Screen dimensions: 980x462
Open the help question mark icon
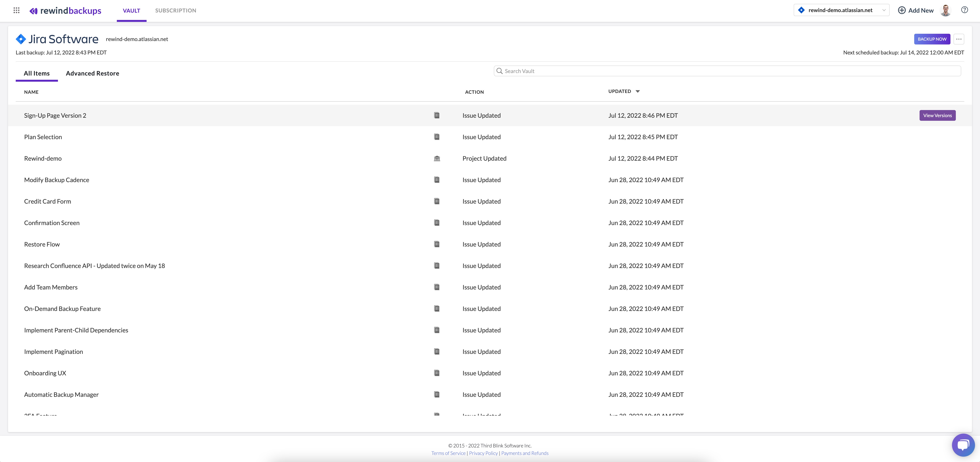pos(964,10)
